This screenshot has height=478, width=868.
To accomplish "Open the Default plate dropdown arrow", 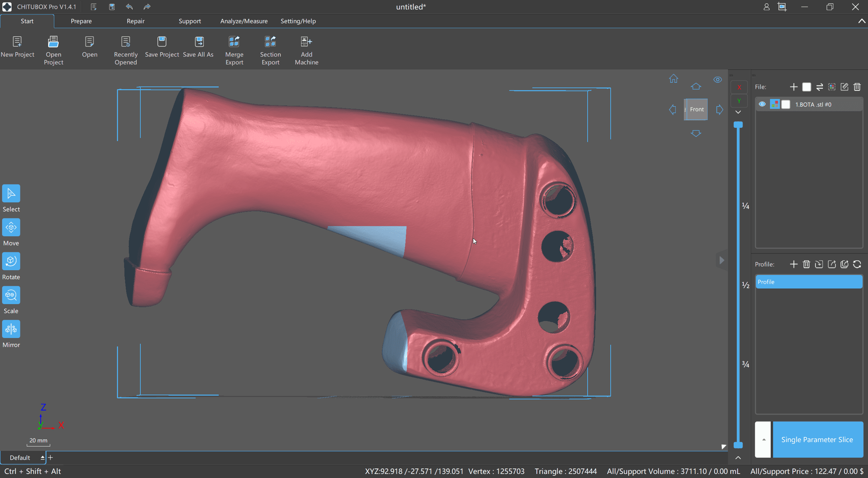I will [x=42, y=458].
